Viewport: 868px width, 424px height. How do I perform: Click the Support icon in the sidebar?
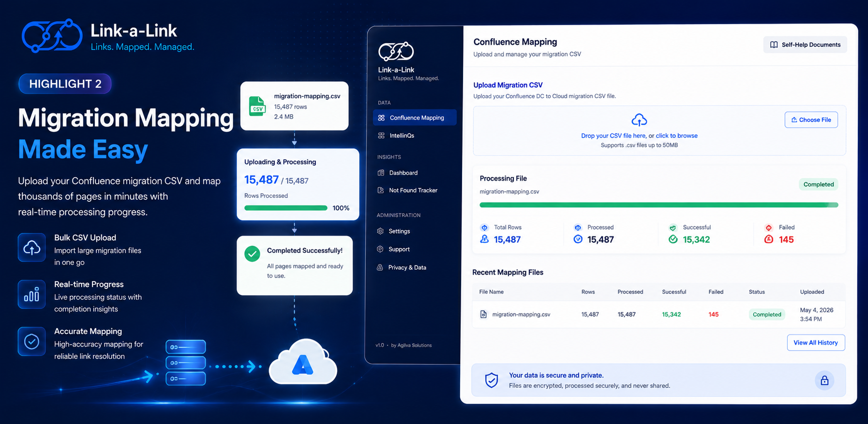[380, 249]
